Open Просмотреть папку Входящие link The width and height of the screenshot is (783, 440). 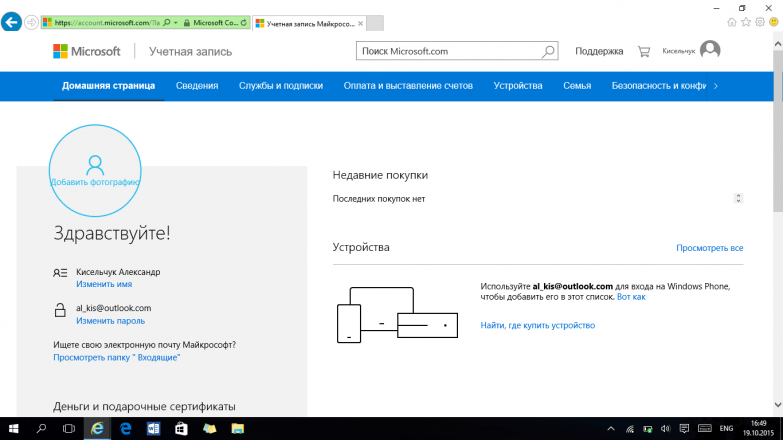click(116, 358)
